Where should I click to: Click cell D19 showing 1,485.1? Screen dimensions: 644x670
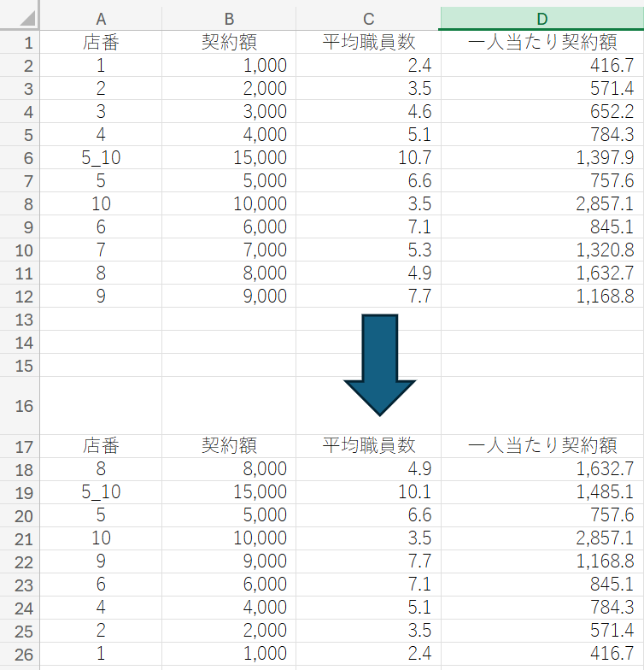542,491
